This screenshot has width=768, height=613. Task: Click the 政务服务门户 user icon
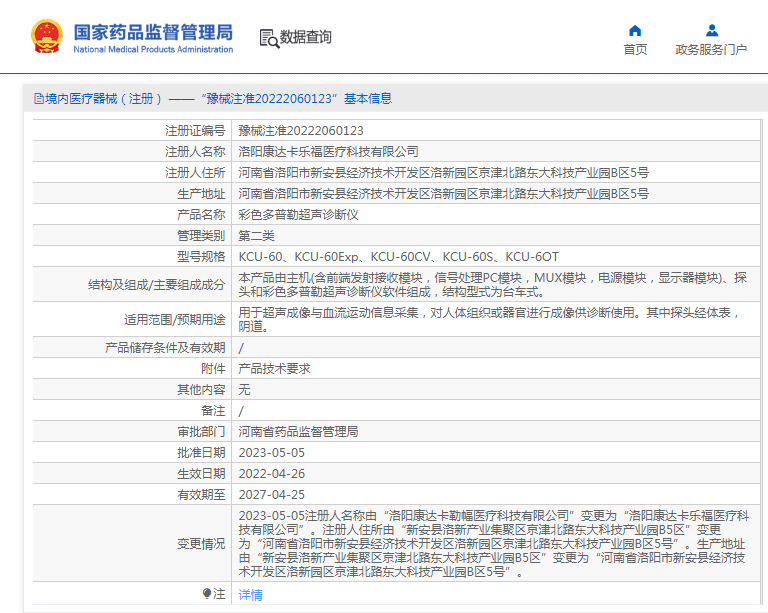point(712,30)
